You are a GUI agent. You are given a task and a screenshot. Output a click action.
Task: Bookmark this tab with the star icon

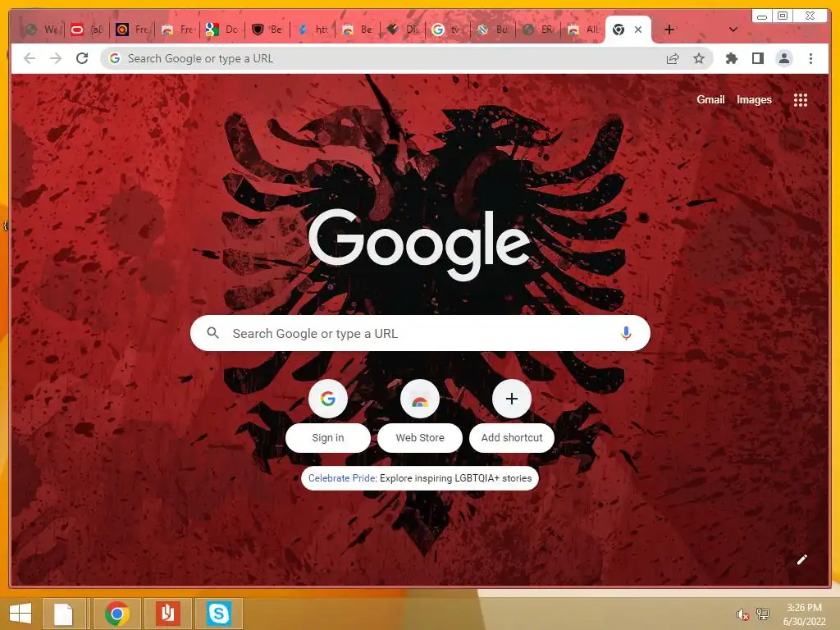(699, 59)
